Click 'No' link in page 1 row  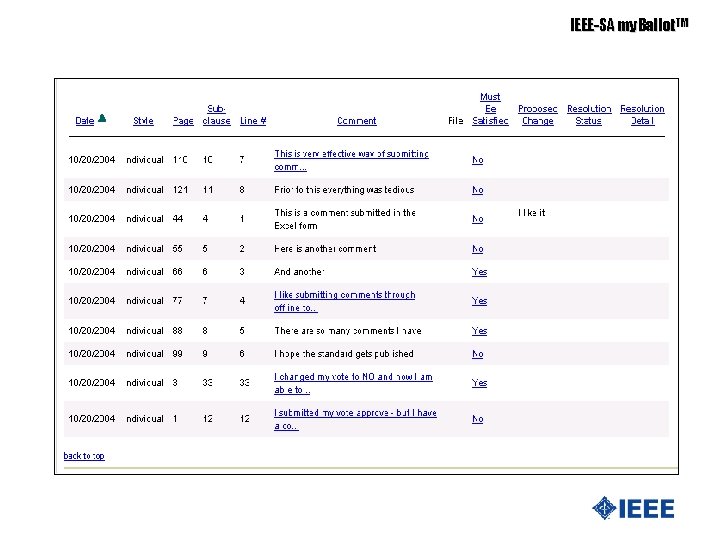click(478, 419)
